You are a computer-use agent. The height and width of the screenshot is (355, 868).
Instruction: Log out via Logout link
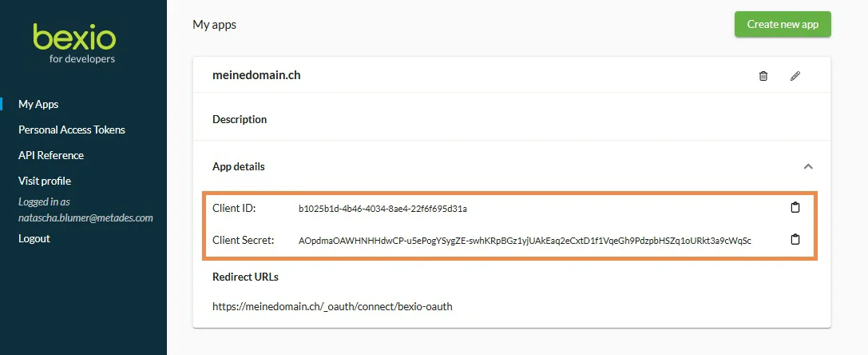pos(34,238)
